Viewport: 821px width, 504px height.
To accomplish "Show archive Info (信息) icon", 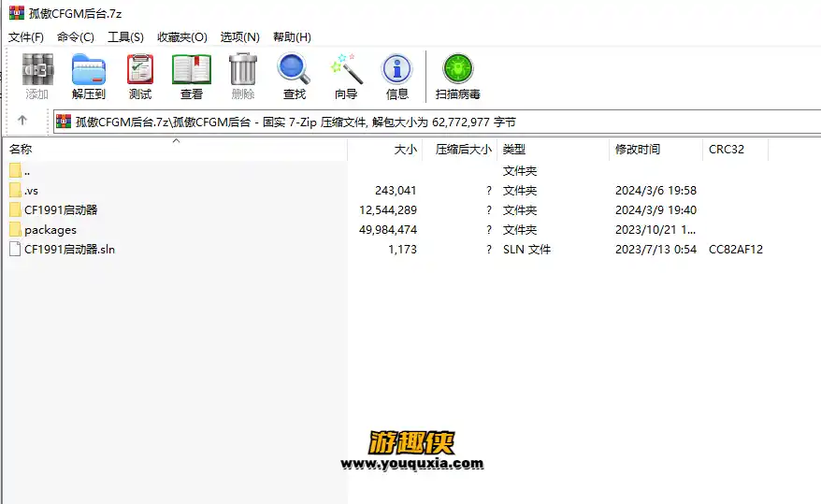I will pos(396,69).
